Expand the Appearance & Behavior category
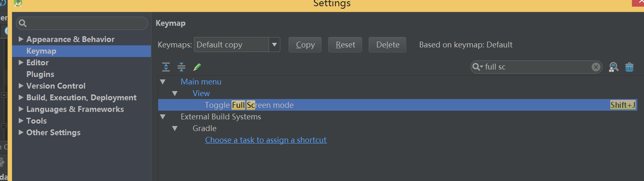The width and height of the screenshot is (644, 181). [21, 40]
